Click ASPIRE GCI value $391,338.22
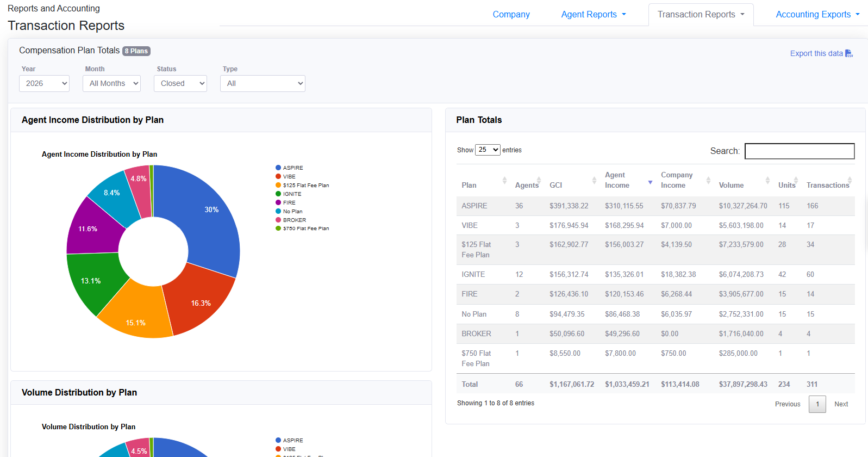 (569, 206)
